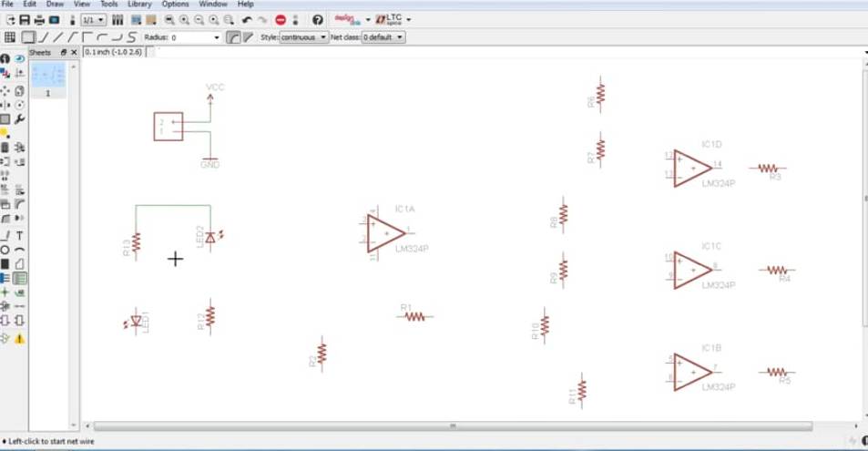This screenshot has width=868, height=451.
Task: Open the Options menu
Action: (176, 4)
